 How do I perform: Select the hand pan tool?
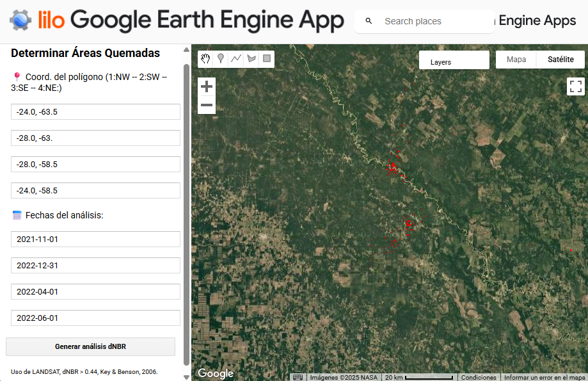coord(205,58)
